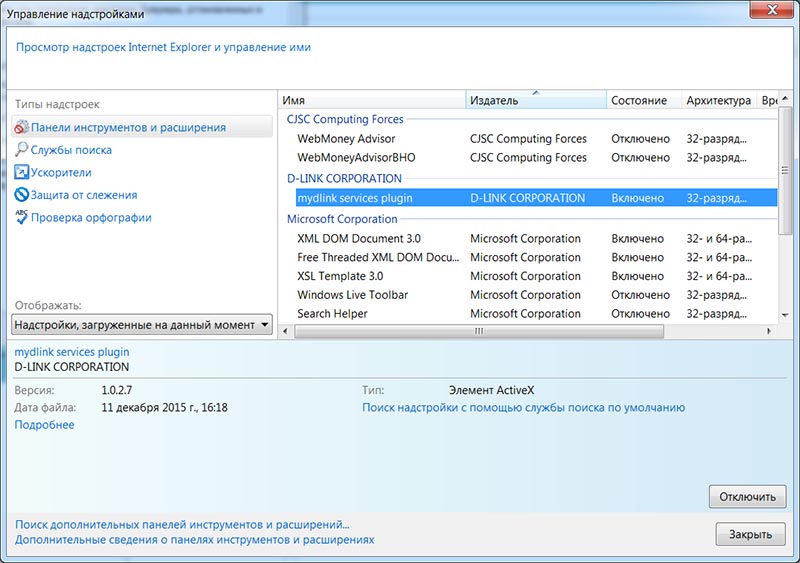
Task: Click the vertical scrollbar thumb
Action: coord(785,170)
